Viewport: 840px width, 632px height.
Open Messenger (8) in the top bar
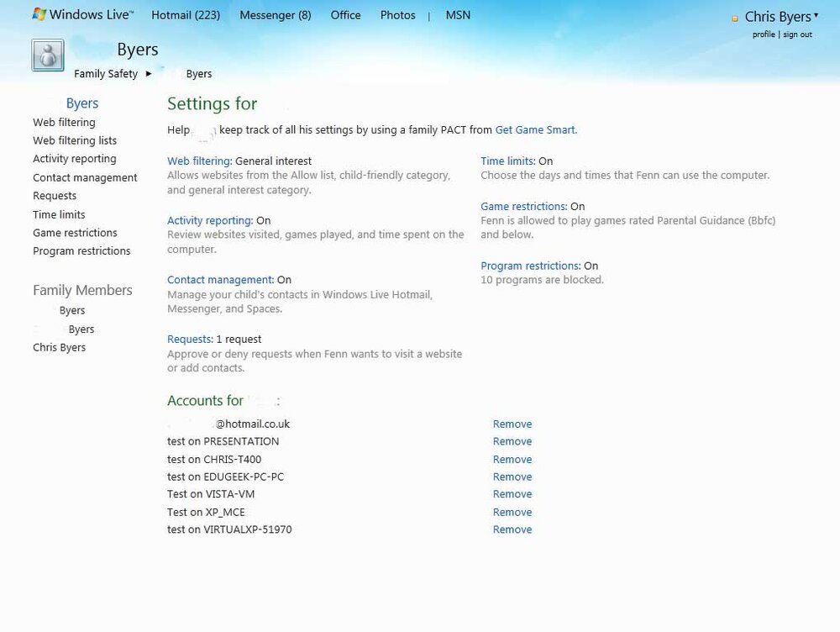coord(276,15)
